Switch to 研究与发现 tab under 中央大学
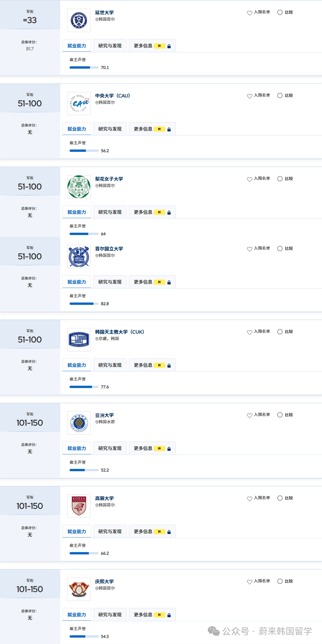The image size is (322, 644). click(x=110, y=129)
